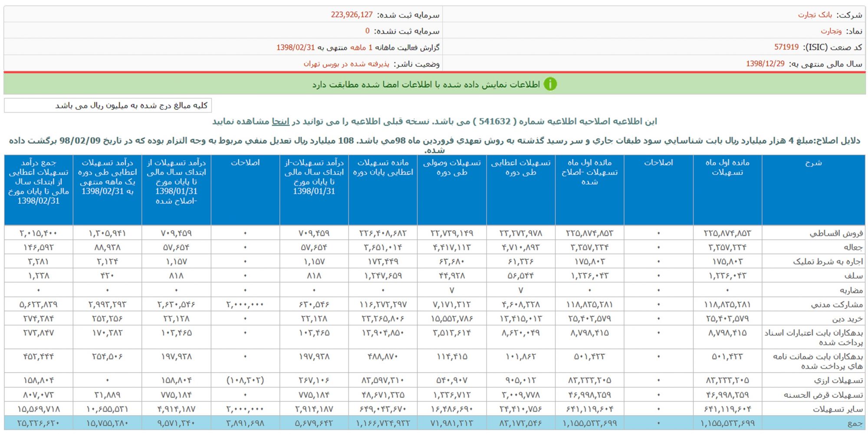This screenshot has width=868, height=434.
Task: Click مشارکت مدنی adjustment value ۲,۰۰۰,۰۰۰
Action: (x=245, y=304)
